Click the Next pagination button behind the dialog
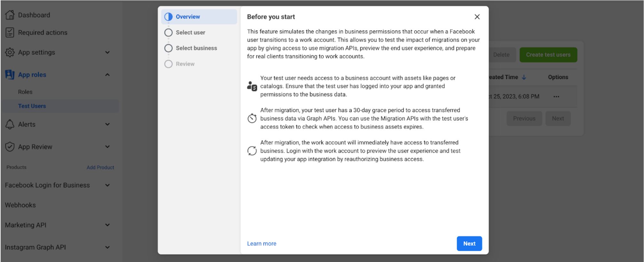 pos(558,118)
